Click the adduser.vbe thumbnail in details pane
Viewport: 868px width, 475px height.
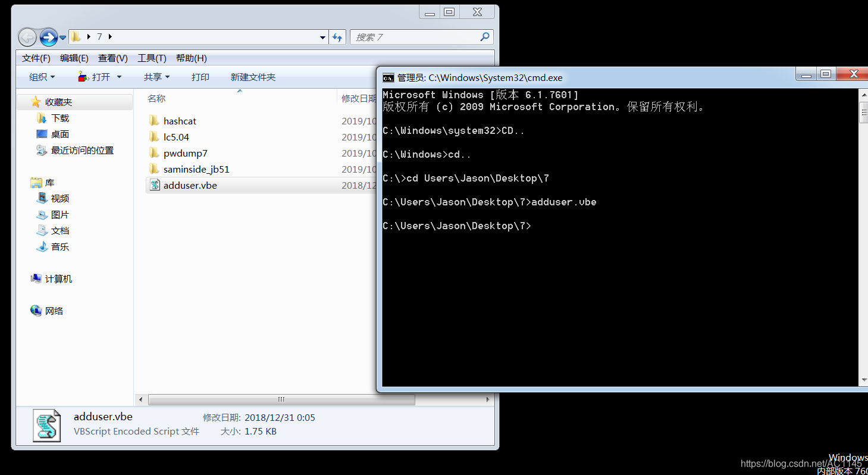[47, 425]
